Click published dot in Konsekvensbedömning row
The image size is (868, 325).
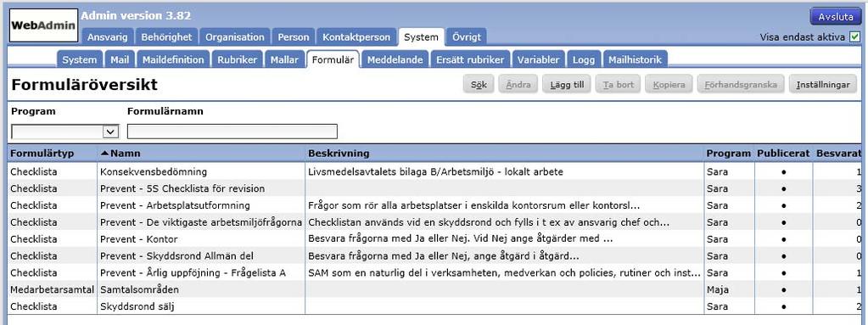coord(783,172)
